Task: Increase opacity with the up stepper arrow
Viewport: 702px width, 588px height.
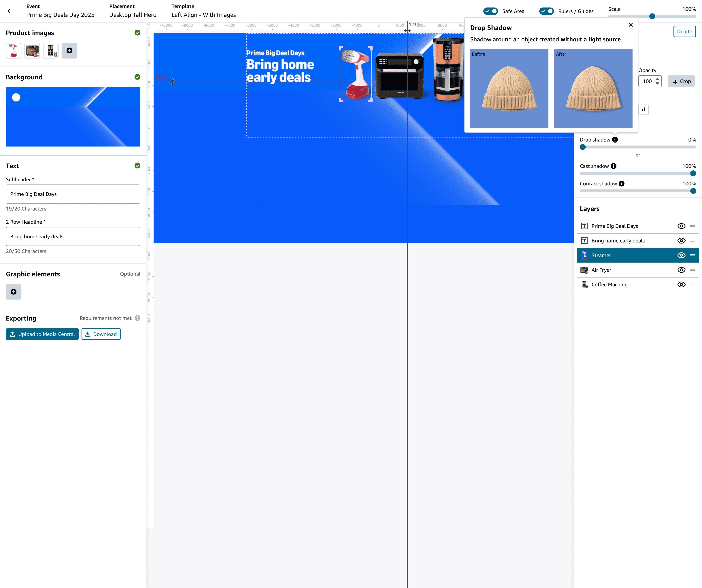Action: point(657,79)
